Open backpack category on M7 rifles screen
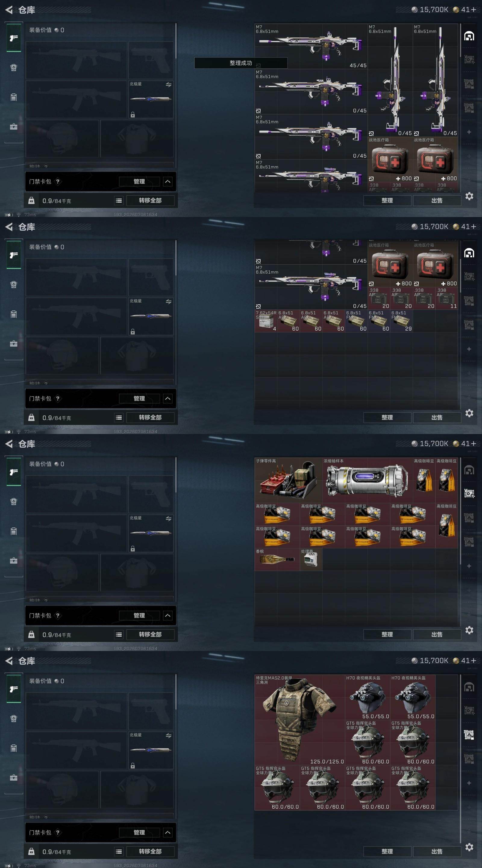482x868 pixels. click(x=14, y=97)
